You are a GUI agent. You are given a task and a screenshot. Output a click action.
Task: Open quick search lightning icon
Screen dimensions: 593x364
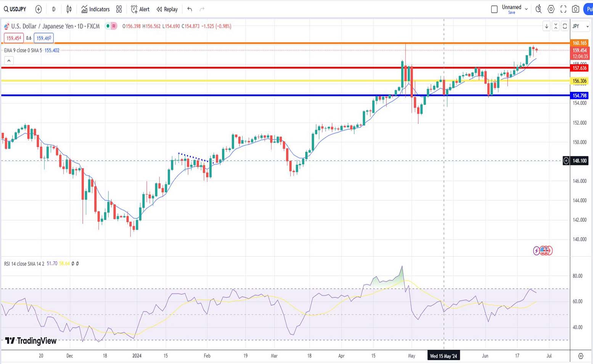tap(538, 9)
